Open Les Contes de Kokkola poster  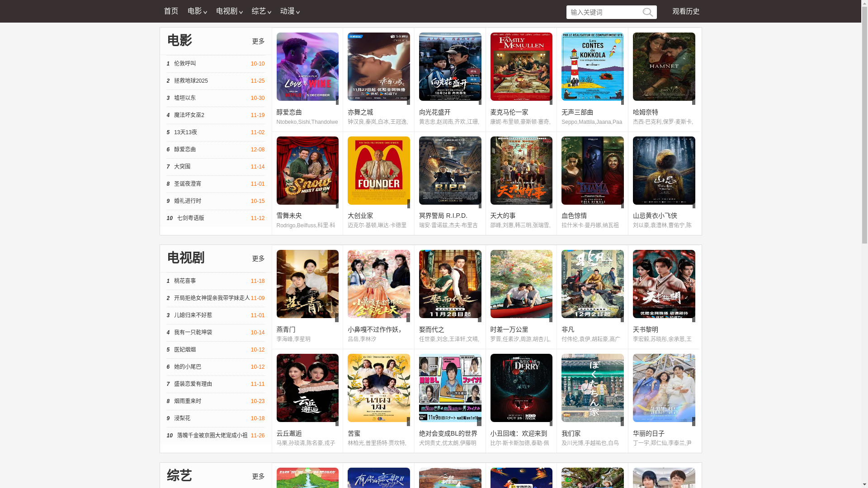[x=592, y=66]
